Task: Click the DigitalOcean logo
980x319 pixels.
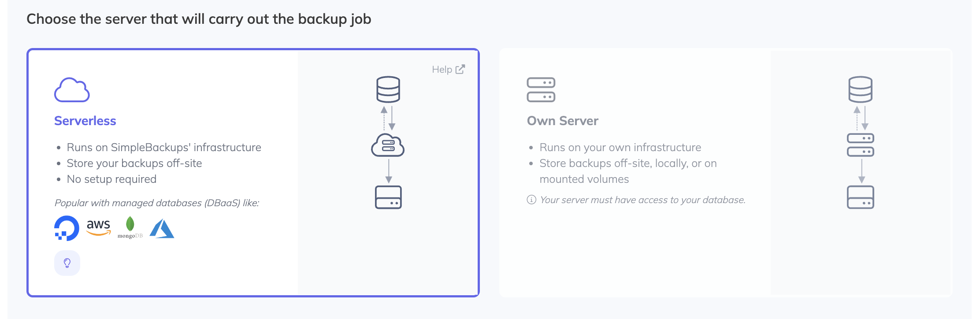Action: click(x=67, y=228)
